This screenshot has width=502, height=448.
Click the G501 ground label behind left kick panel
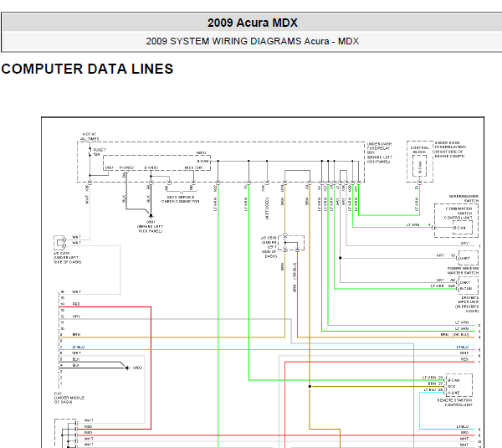click(151, 226)
